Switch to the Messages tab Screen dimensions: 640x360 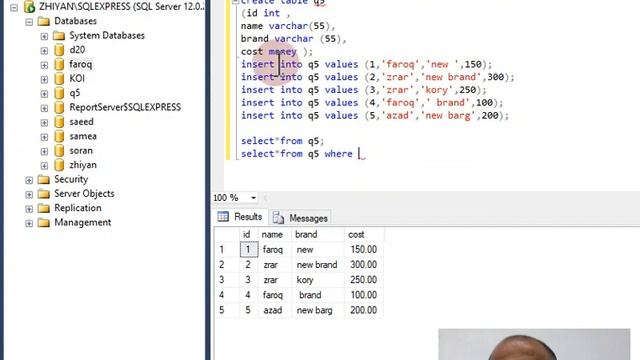300,218
